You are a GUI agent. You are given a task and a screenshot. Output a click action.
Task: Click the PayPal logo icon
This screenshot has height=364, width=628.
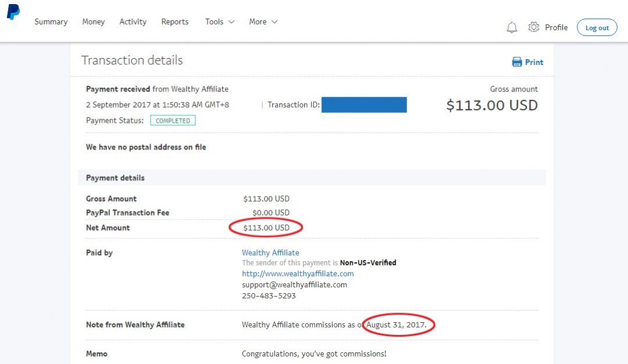tap(13, 12)
